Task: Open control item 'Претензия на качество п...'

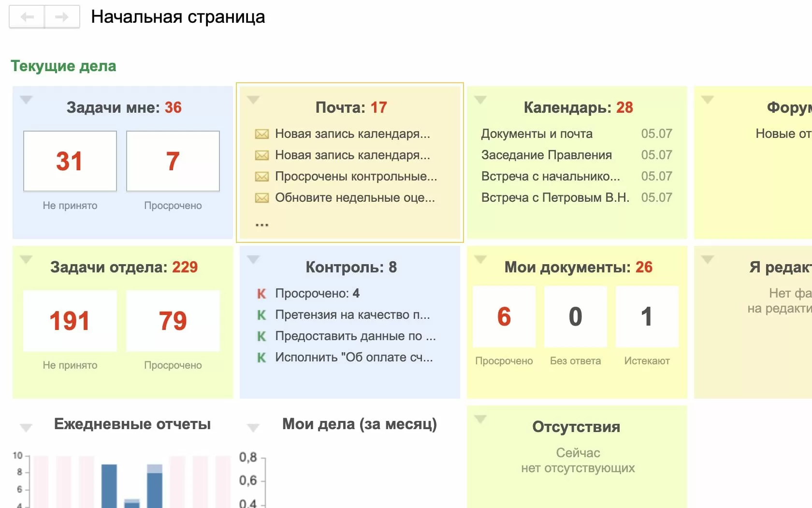Action: [x=352, y=315]
